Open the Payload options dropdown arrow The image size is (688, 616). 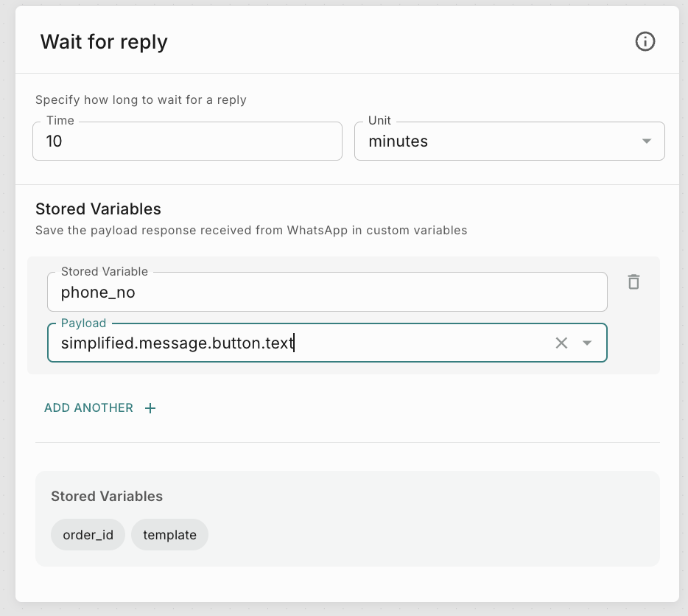tap(587, 343)
